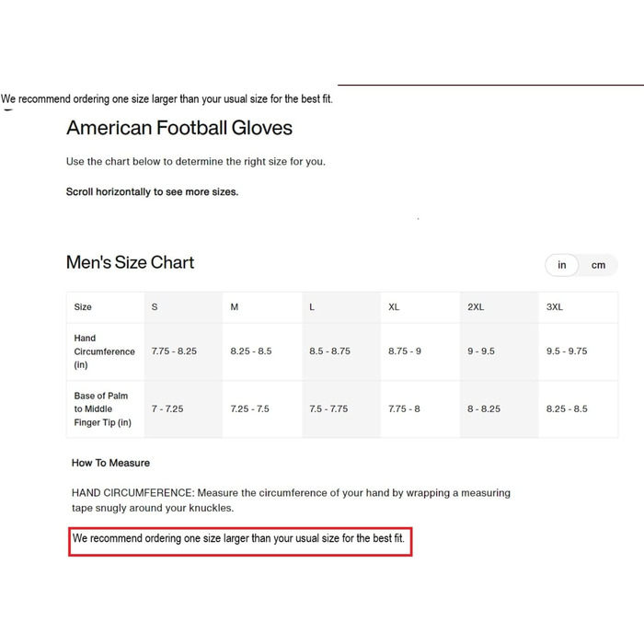Viewport: 644px width, 644px height.
Task: Click the How To Measure heading
Action: point(110,463)
